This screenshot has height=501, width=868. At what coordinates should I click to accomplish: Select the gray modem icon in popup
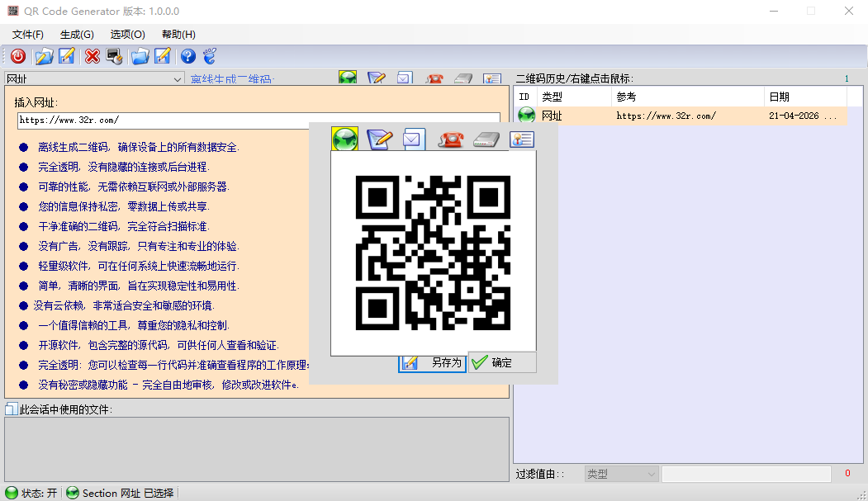[x=486, y=139]
